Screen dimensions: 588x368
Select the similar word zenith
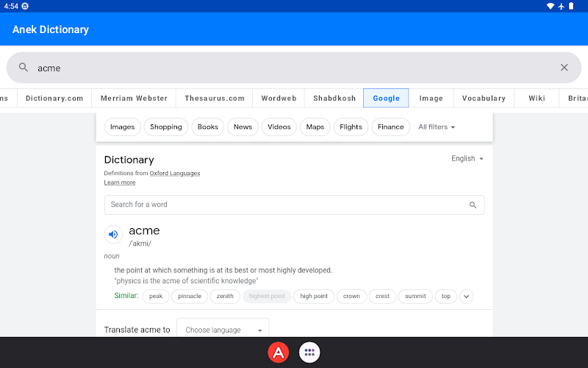click(x=225, y=297)
